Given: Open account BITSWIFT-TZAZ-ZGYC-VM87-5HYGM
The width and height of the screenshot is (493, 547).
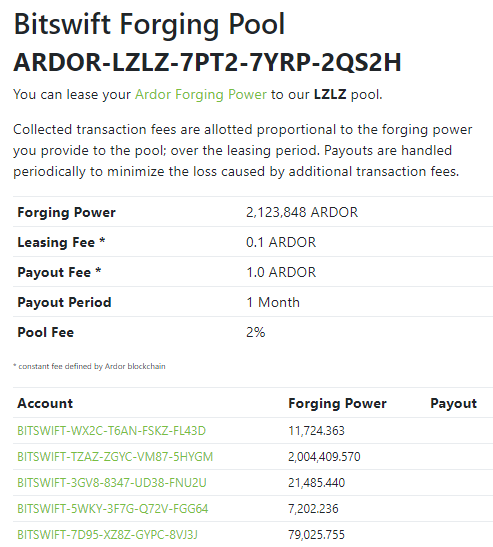Looking at the screenshot, I should [115, 457].
